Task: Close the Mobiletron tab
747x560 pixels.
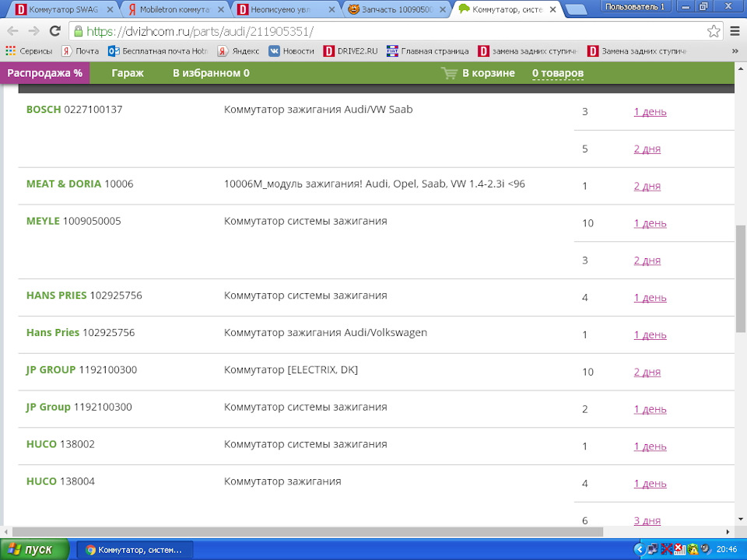Action: coord(220,9)
